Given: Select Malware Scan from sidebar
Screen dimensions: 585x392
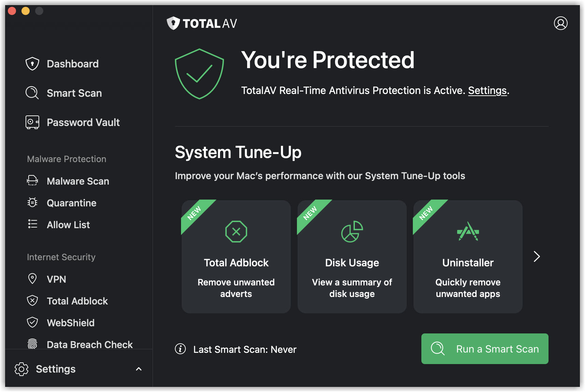Looking at the screenshot, I should tap(78, 181).
